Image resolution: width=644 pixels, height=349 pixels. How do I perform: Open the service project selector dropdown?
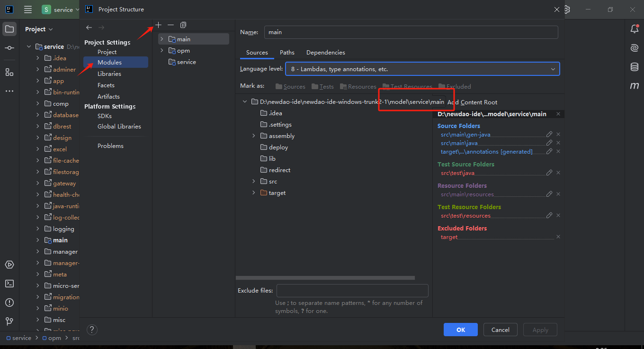(x=60, y=9)
